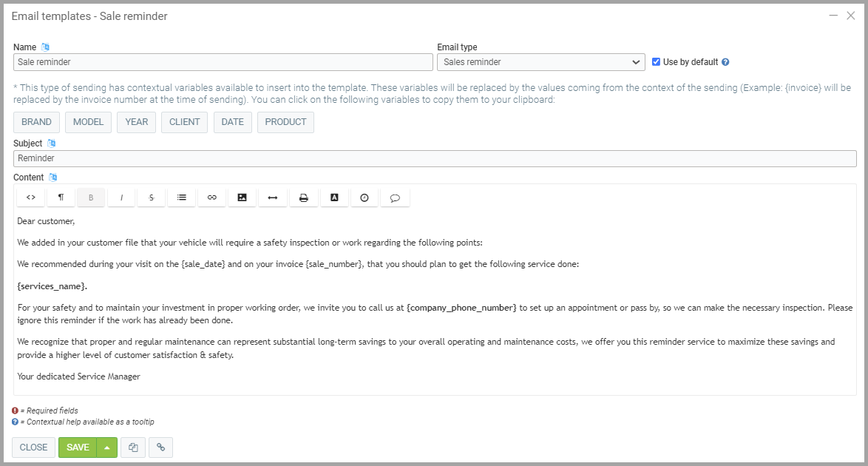This screenshot has height=466, width=868.
Task: Copy the BRAND variable to clipboard
Action: pyautogui.click(x=36, y=122)
